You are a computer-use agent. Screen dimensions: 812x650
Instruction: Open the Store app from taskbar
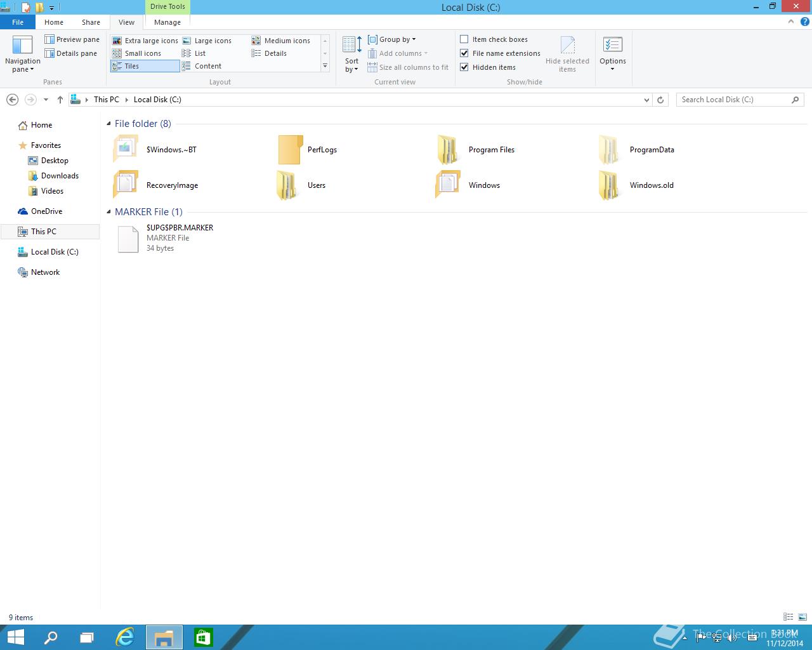[203, 637]
